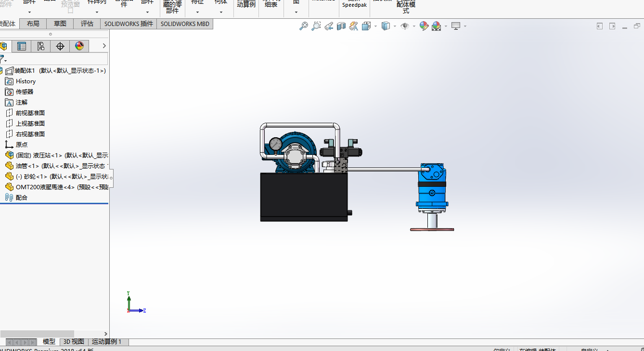Image resolution: width=644 pixels, height=351 pixels.
Task: Open 件阵列 pattern dropdown arrow
Action: 97,12
